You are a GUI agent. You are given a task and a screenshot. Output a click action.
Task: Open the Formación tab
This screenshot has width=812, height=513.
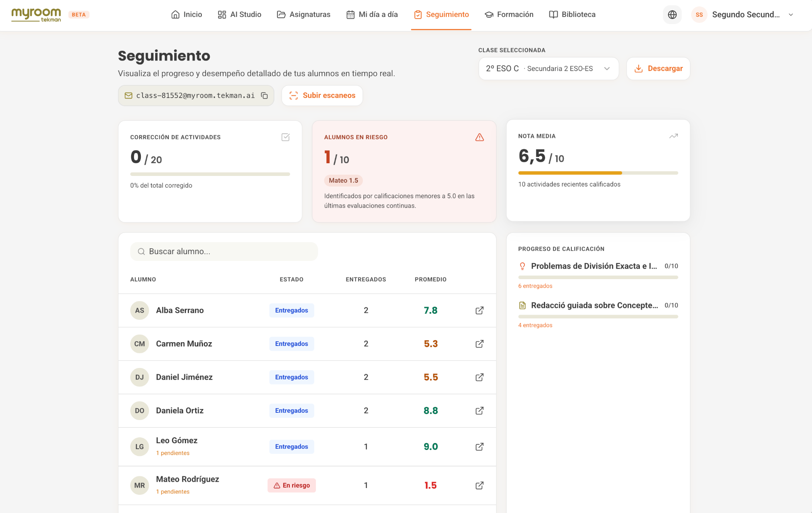pyautogui.click(x=509, y=15)
